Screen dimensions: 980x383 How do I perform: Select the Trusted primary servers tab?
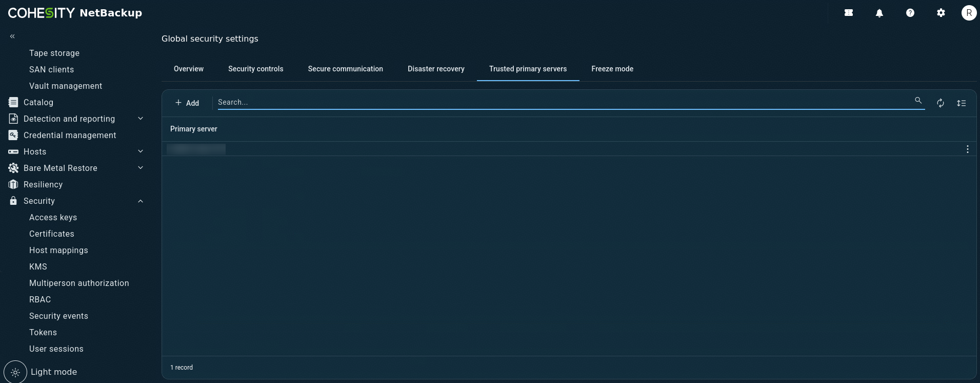528,69
